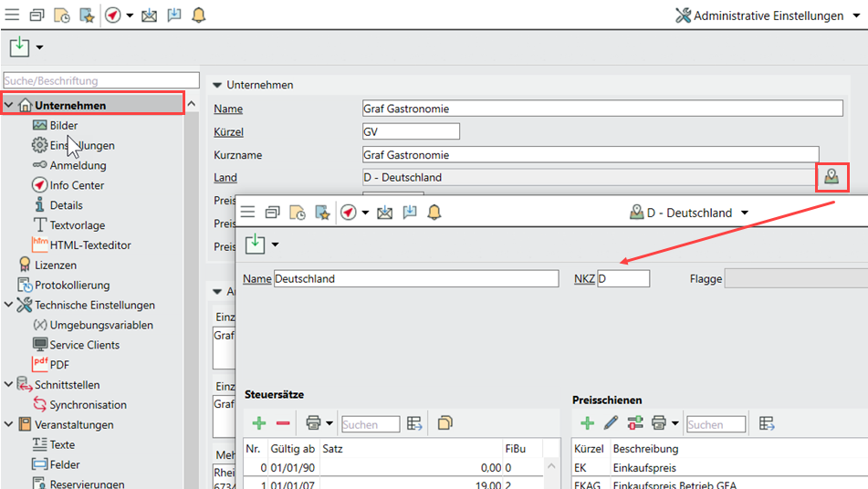Click the NKZ input field
The image size is (868, 489).
(623, 279)
